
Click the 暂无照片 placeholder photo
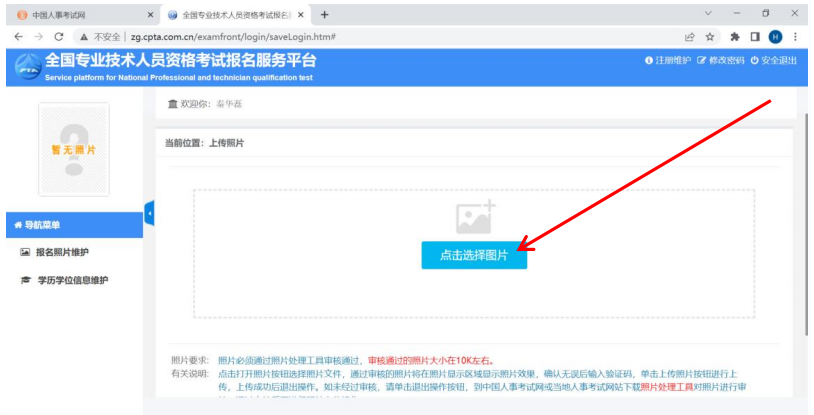click(73, 149)
